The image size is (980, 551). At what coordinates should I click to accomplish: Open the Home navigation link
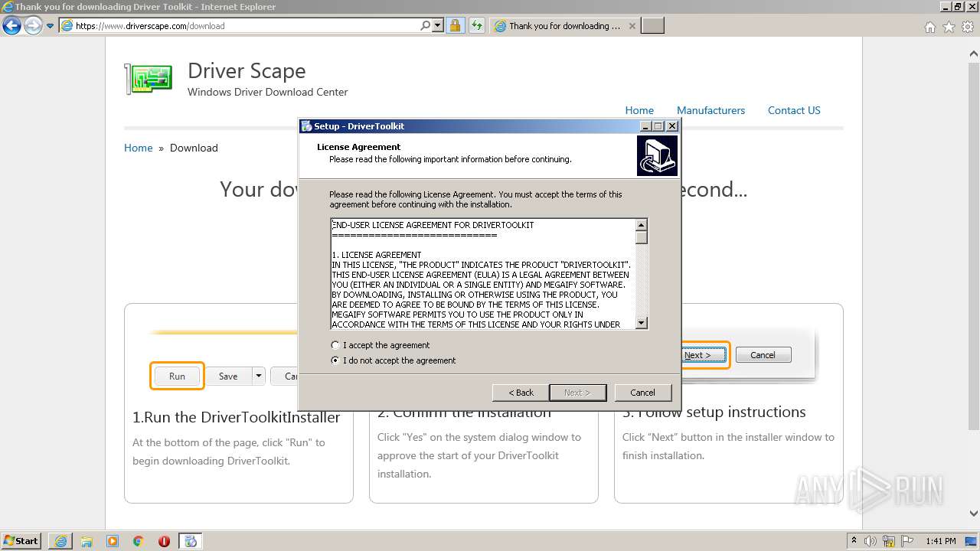coord(639,110)
